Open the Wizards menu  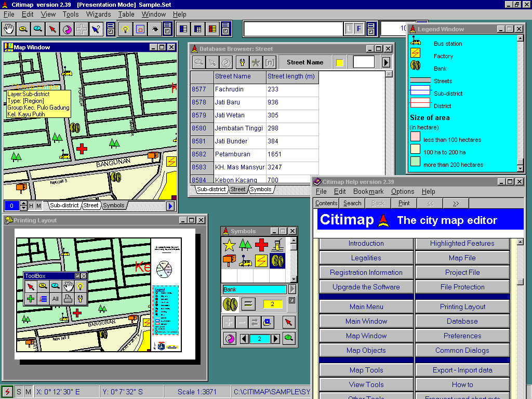pos(99,15)
